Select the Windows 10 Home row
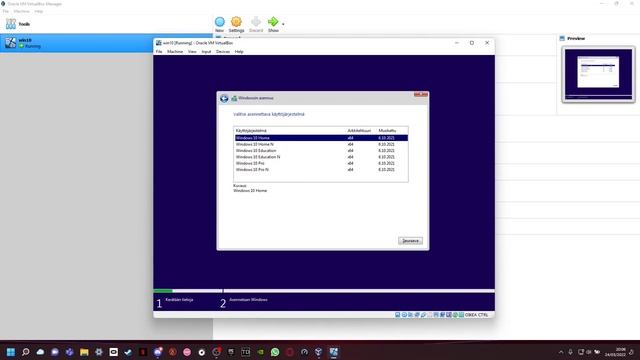This screenshot has height=360, width=640. [321, 138]
